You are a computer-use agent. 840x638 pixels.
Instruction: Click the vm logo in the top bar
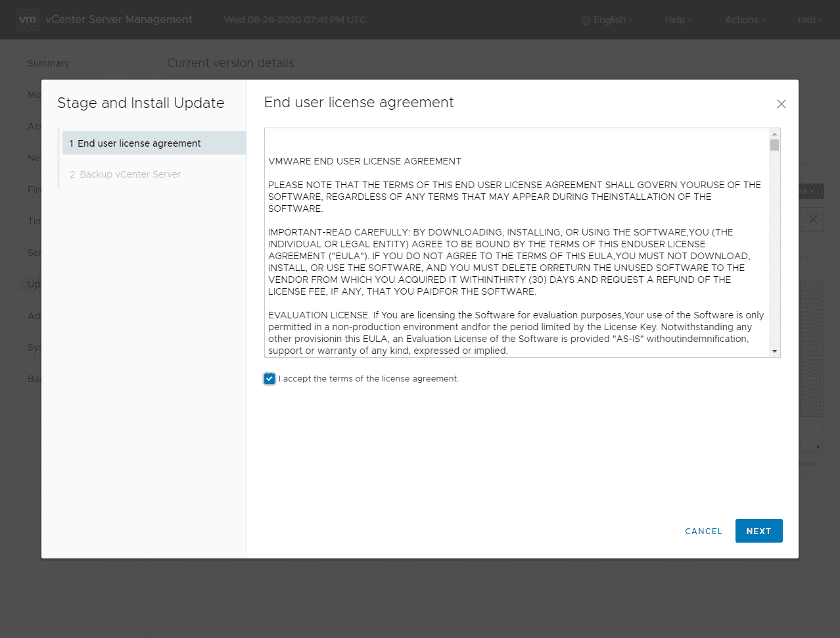click(x=27, y=20)
